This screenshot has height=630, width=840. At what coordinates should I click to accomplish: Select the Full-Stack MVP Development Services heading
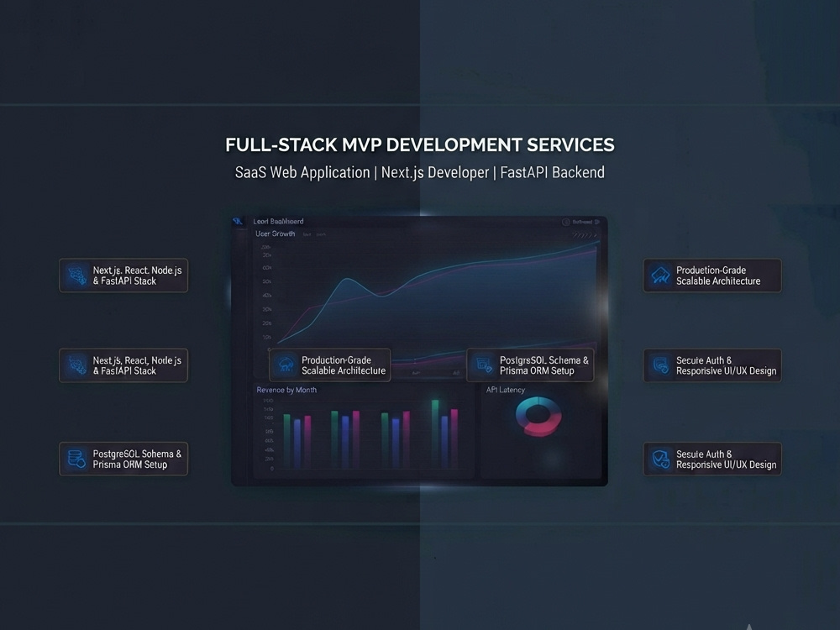tap(419, 144)
